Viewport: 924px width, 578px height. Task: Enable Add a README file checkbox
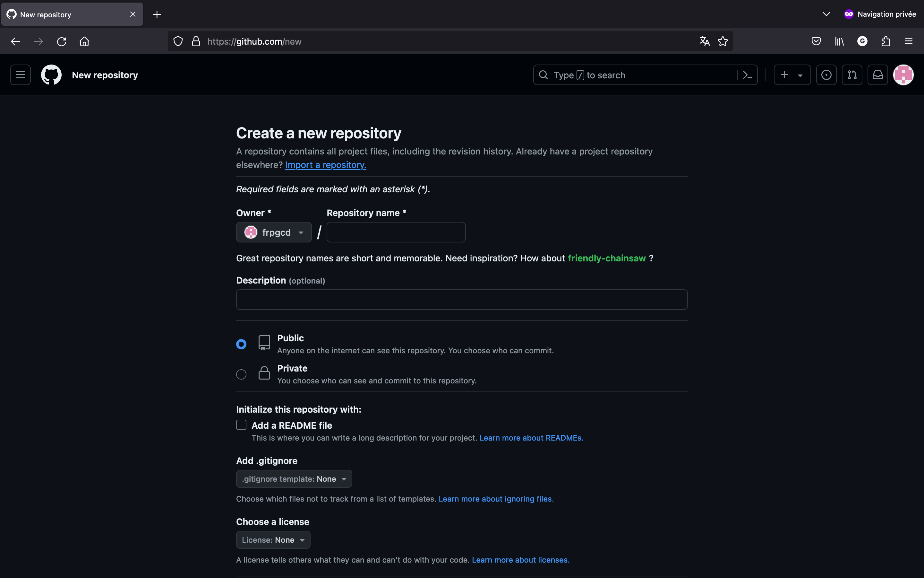241,425
